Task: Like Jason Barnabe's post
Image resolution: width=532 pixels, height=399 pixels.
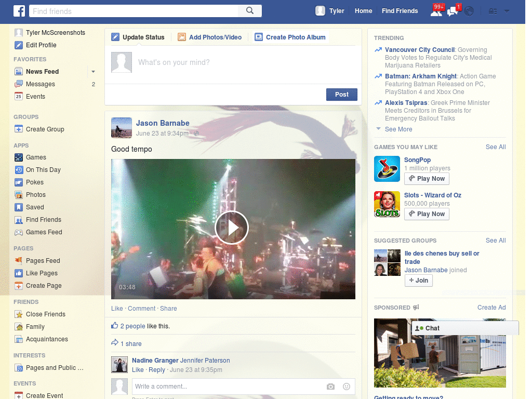Action: (x=116, y=308)
